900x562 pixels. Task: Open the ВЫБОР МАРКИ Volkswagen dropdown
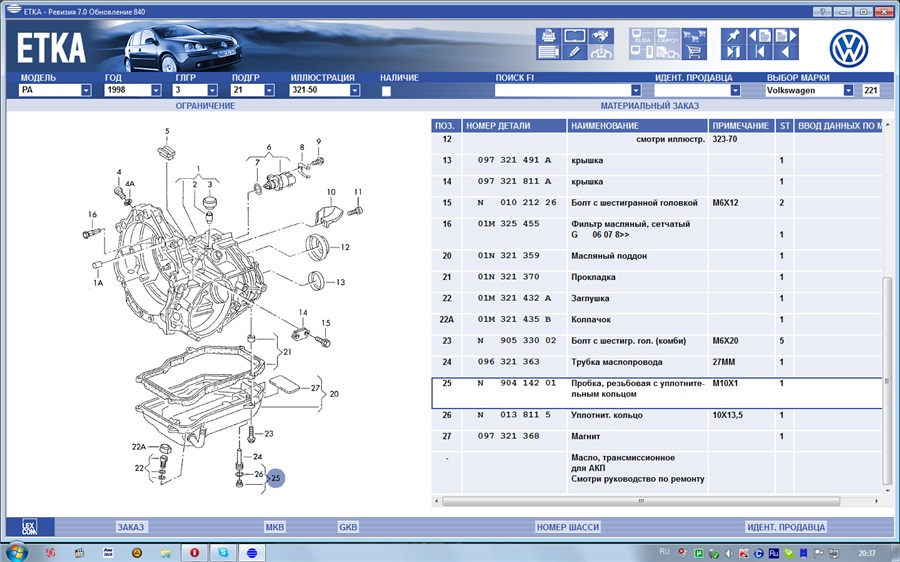tap(848, 90)
